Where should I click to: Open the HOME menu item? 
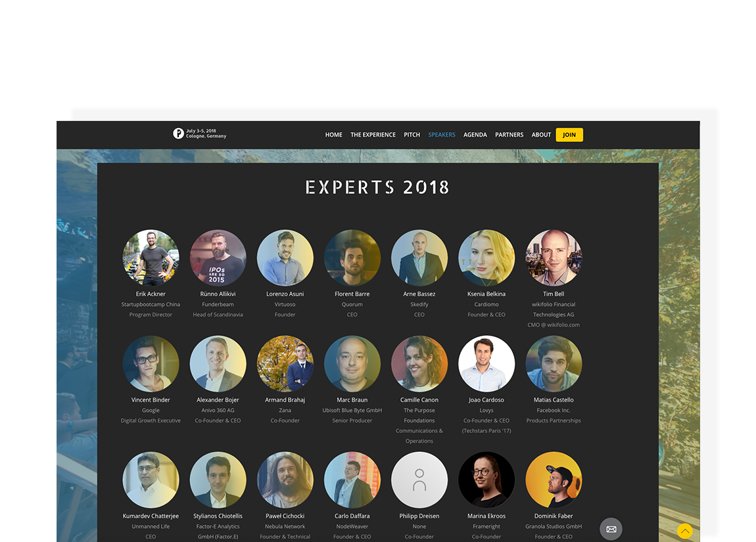click(x=334, y=135)
